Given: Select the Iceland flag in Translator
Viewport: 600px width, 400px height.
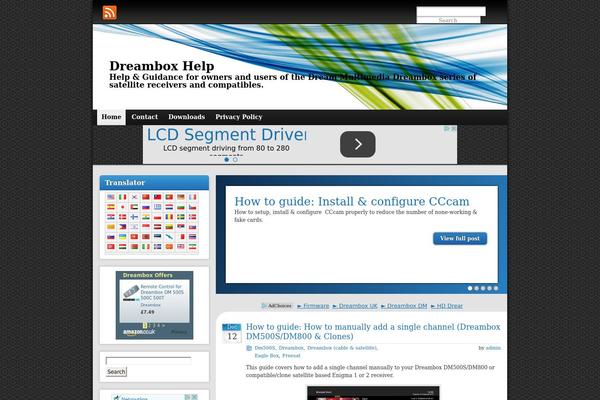Looking at the screenshot, I should coord(157,247).
